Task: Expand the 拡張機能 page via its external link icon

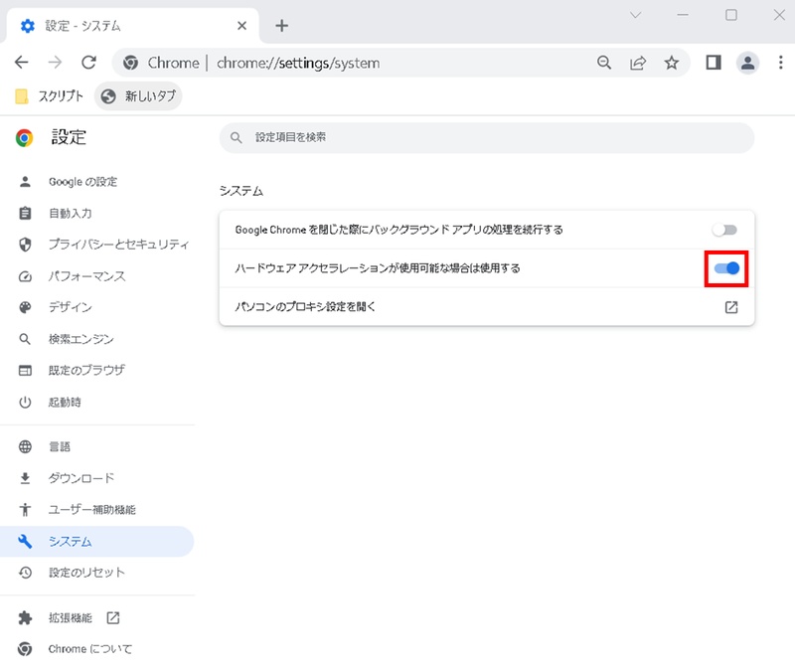Action: [113, 617]
